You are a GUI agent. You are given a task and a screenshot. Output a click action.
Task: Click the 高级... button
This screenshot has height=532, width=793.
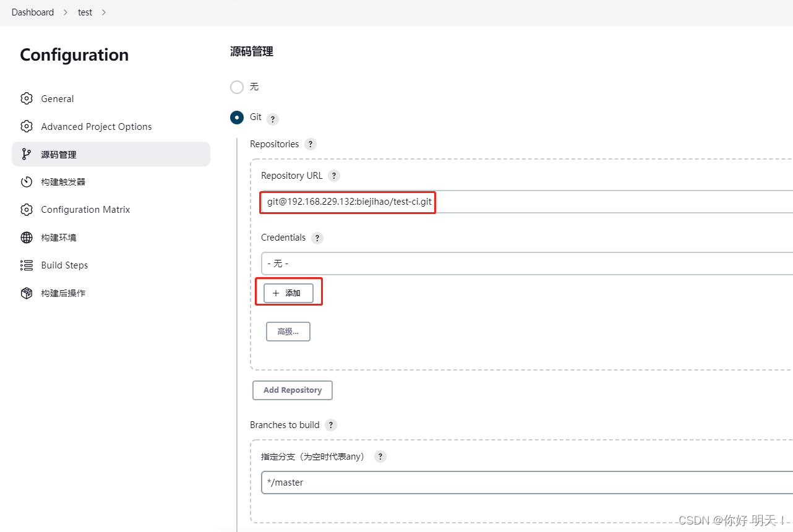288,332
